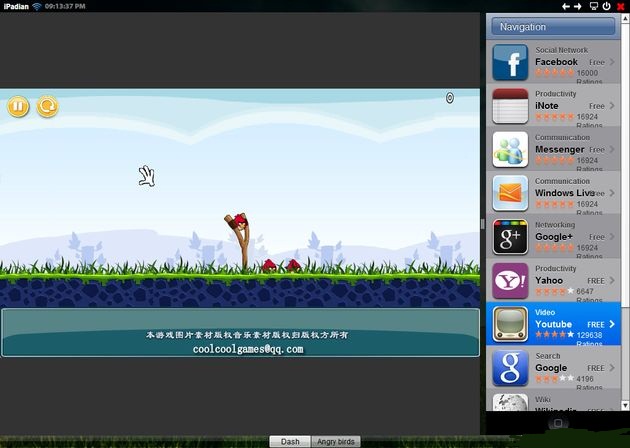
Task: Click the Windows Live mail icon
Action: coord(510,193)
